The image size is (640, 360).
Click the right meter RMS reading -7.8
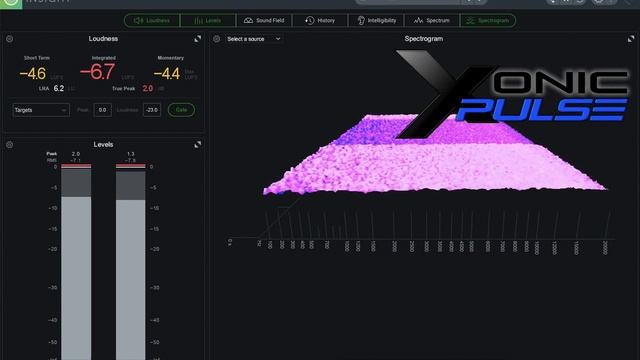click(x=130, y=160)
